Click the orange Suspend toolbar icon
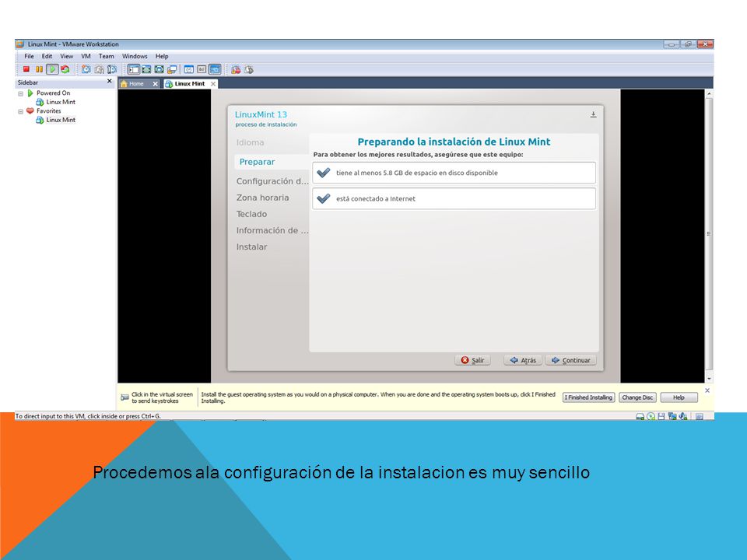The height and width of the screenshot is (560, 747). (x=39, y=69)
